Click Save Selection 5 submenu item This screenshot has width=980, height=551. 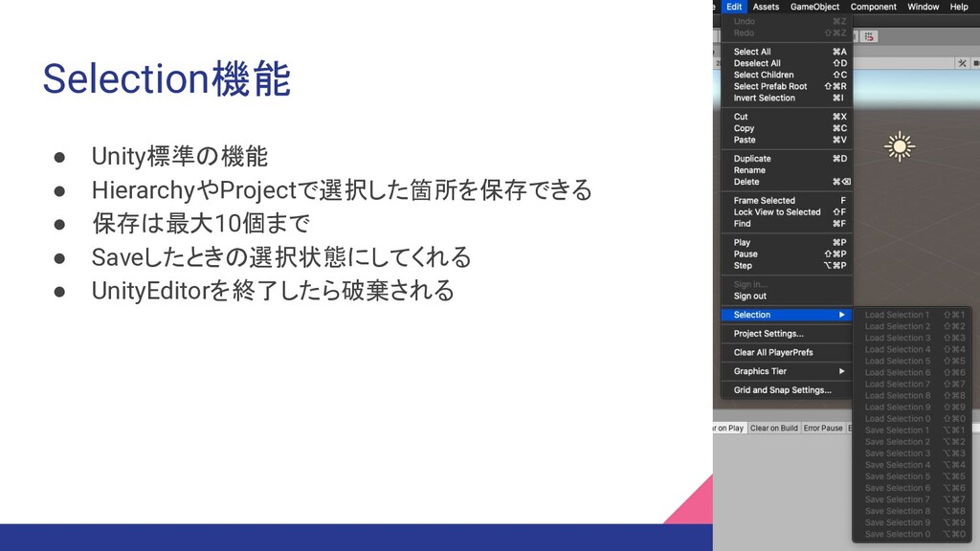(914, 476)
